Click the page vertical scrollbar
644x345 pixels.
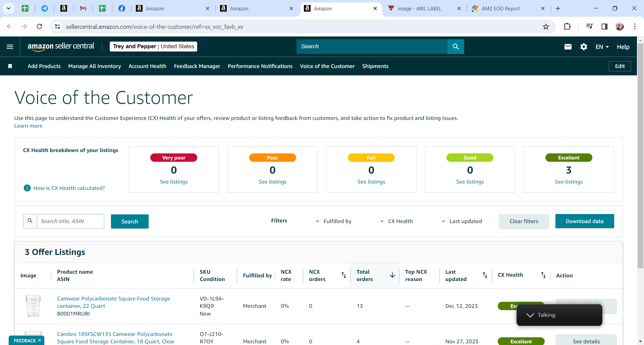coord(640,156)
